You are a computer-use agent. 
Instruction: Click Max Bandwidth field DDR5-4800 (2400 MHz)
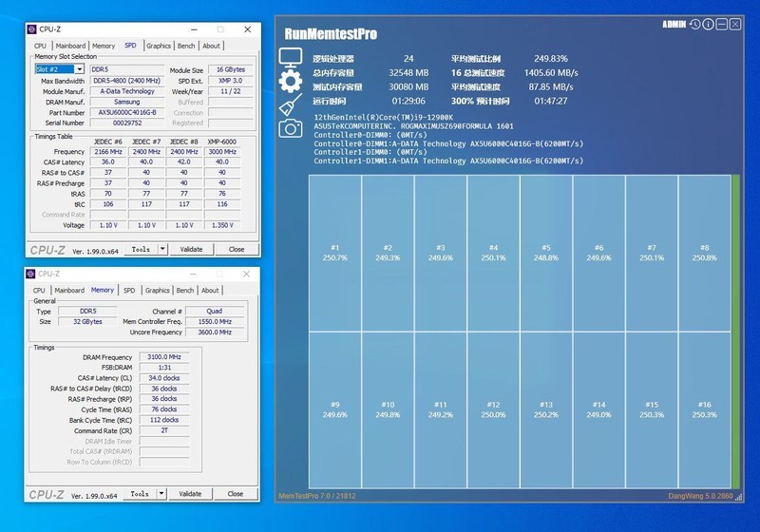tap(127, 81)
